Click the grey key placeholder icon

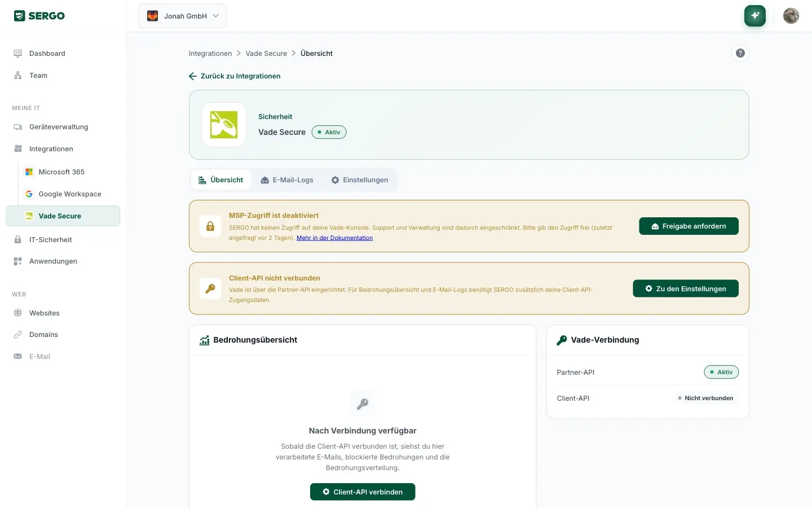pyautogui.click(x=363, y=404)
